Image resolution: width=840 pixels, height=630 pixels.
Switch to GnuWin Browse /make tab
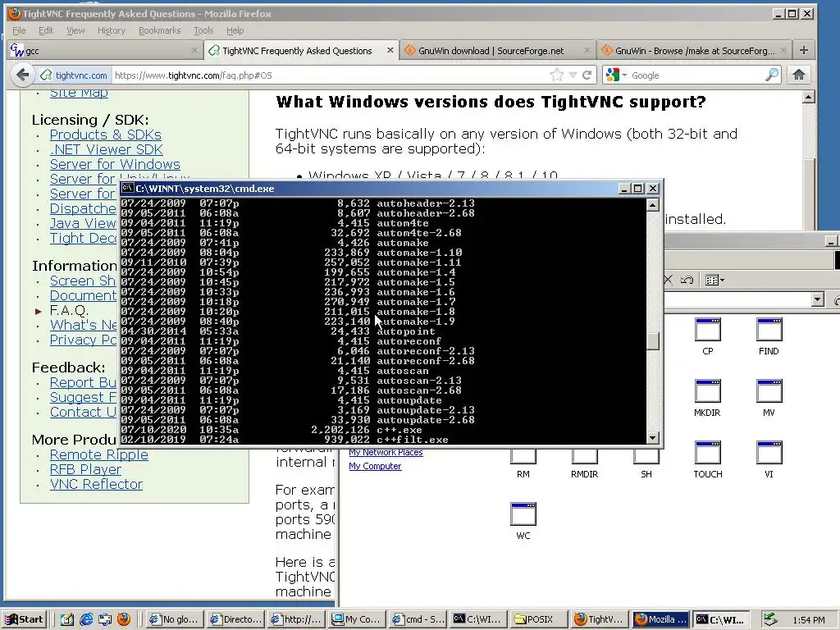pos(693,51)
